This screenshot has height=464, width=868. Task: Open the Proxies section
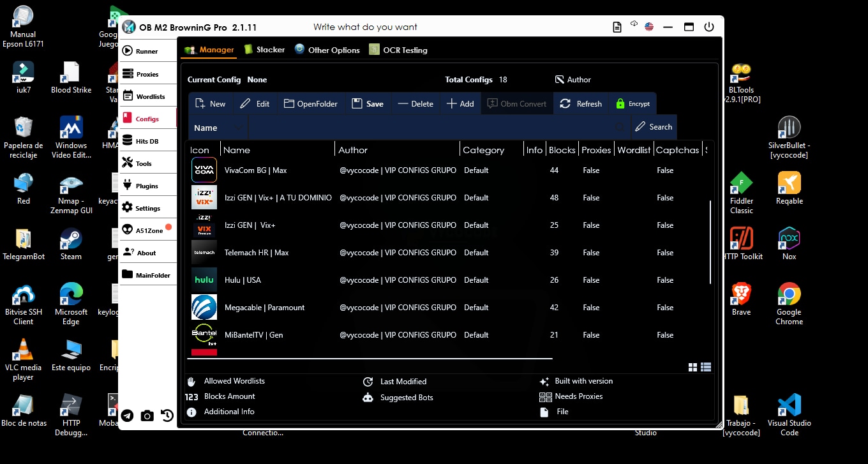point(147,74)
